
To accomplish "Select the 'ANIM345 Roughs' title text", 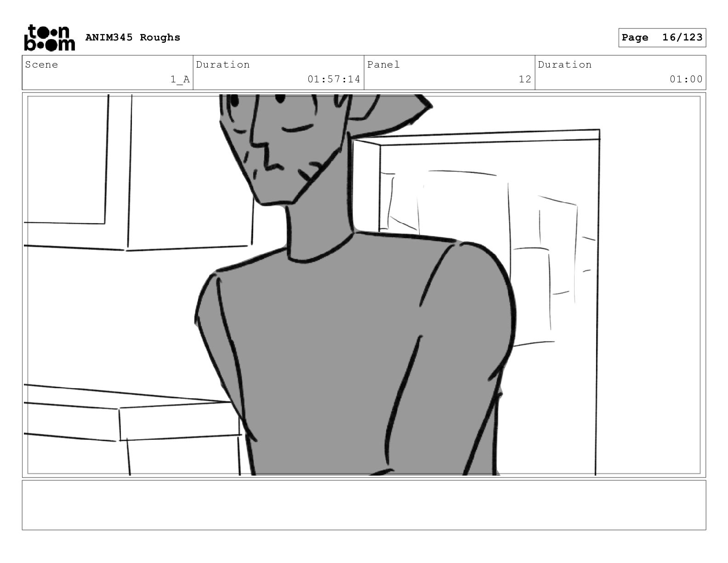I will coord(133,37).
